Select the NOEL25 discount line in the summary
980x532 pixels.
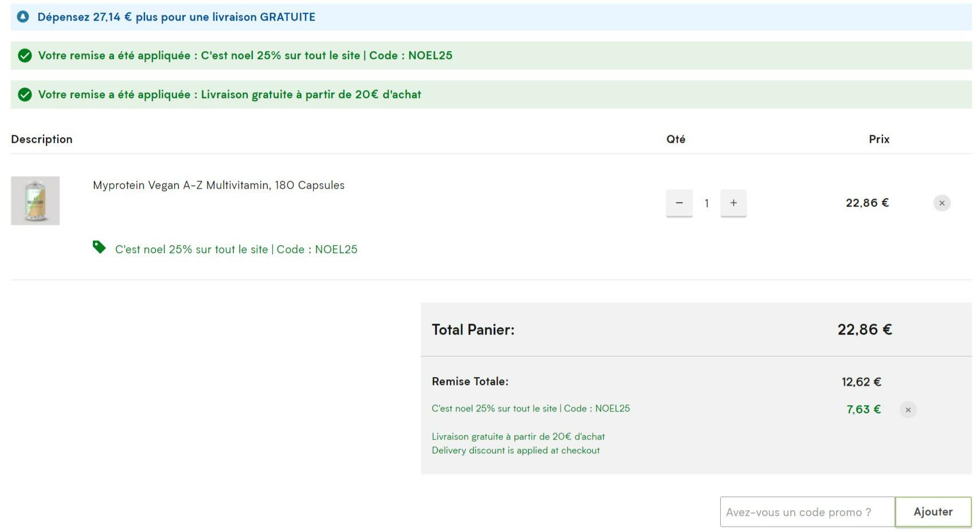[x=531, y=409]
